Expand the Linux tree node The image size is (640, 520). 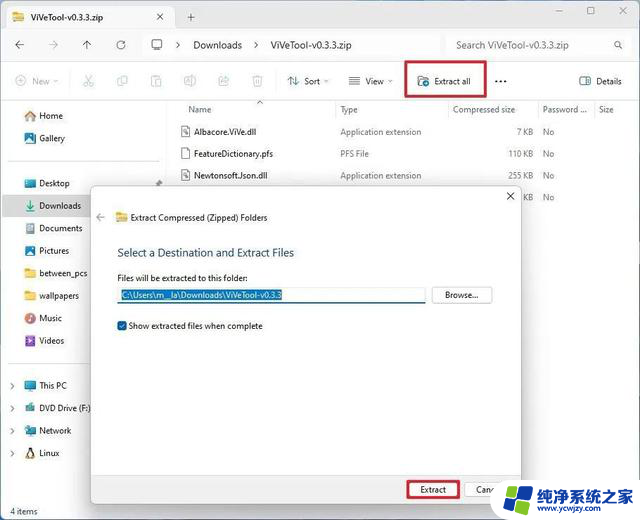(12, 453)
